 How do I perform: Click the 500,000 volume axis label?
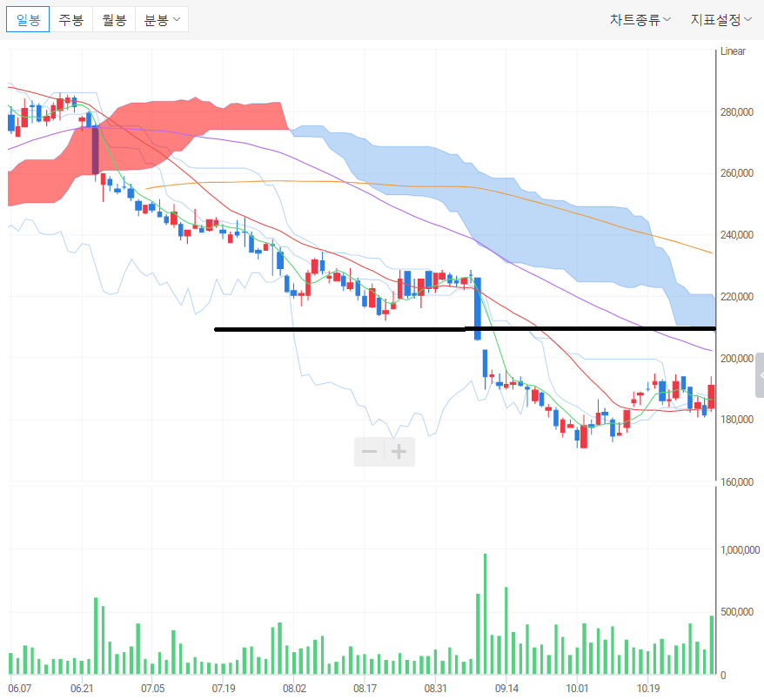tap(737, 612)
